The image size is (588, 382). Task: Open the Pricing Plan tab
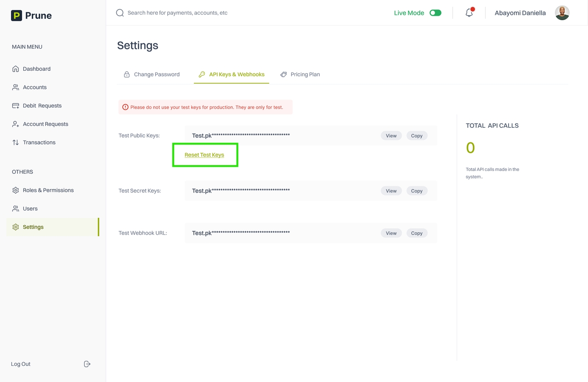300,74
